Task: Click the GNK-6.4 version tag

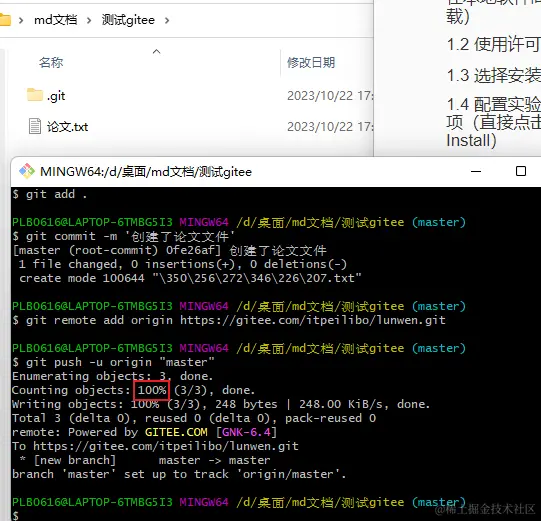Action: point(246,432)
